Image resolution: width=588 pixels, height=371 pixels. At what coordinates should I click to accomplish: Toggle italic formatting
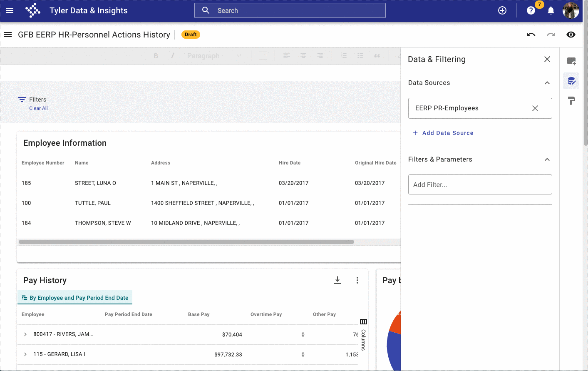coord(172,56)
